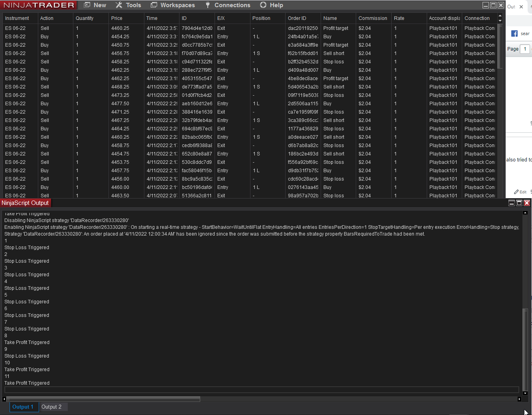Click the Help lifebuoy icon
Image resolution: width=532 pixels, height=415 pixels.
[263, 5]
